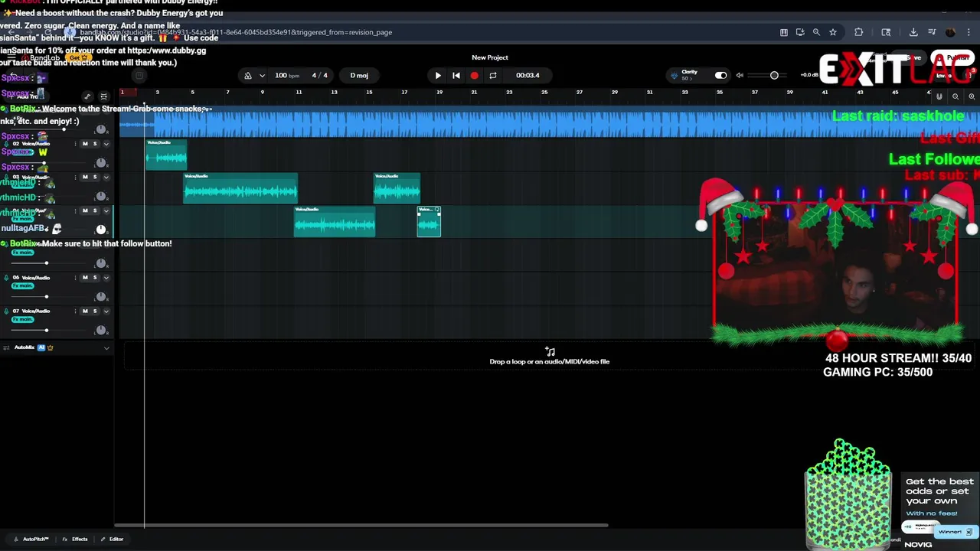Return the playhead to the start

[456, 75]
